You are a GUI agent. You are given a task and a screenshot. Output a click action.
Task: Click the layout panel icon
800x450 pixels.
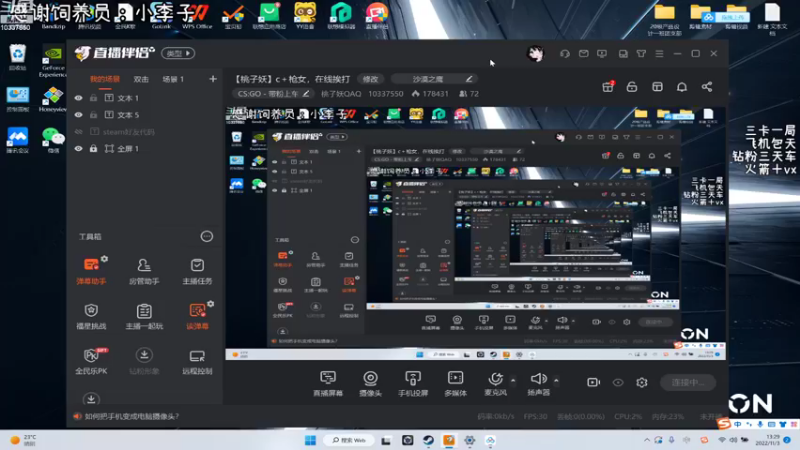coord(657,87)
